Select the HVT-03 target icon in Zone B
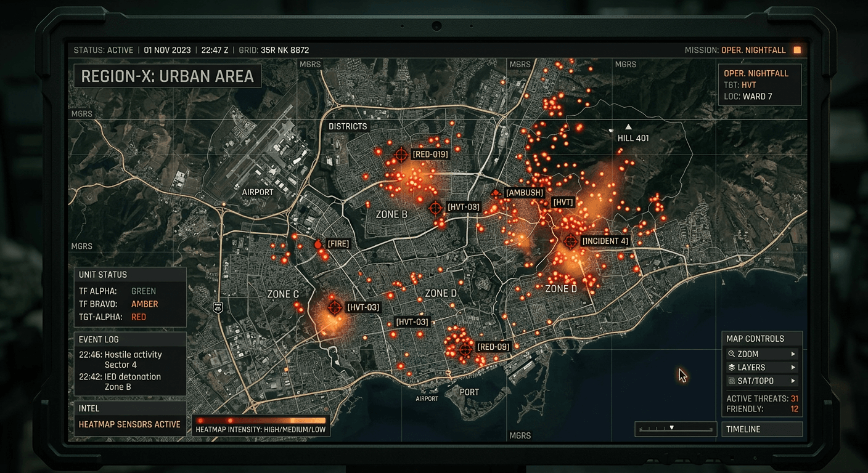This screenshot has height=473, width=868. [436, 208]
